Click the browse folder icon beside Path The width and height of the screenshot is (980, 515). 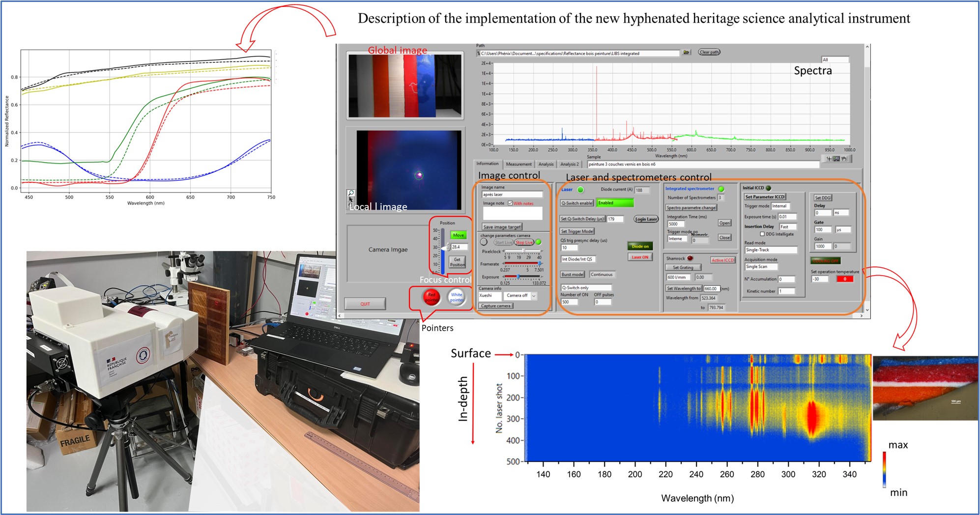point(687,52)
